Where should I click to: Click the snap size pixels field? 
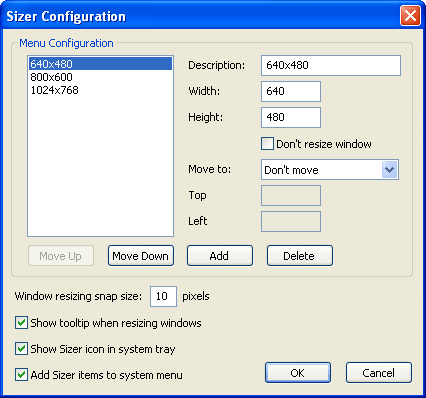pyautogui.click(x=163, y=296)
